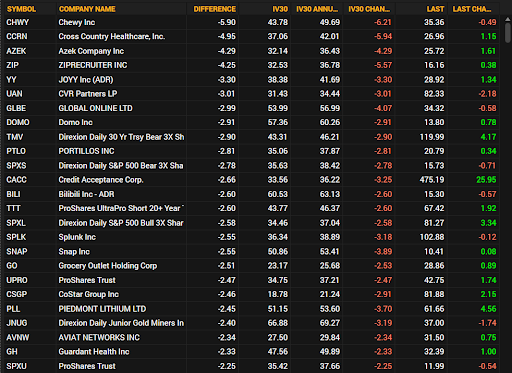Sort by COMPANY NAME column header

click(x=87, y=9)
